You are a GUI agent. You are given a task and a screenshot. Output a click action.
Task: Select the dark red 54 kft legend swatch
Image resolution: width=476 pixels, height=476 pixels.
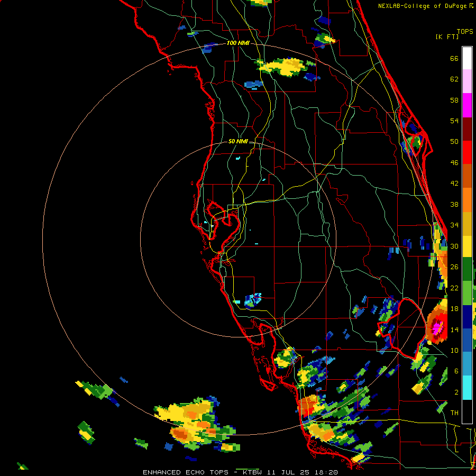[x=467, y=129]
